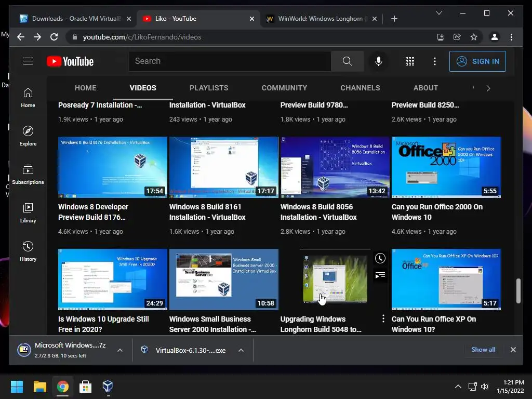Open Can you Run Office 2000 title
Image resolution: width=532 pixels, height=399 pixels.
click(437, 212)
